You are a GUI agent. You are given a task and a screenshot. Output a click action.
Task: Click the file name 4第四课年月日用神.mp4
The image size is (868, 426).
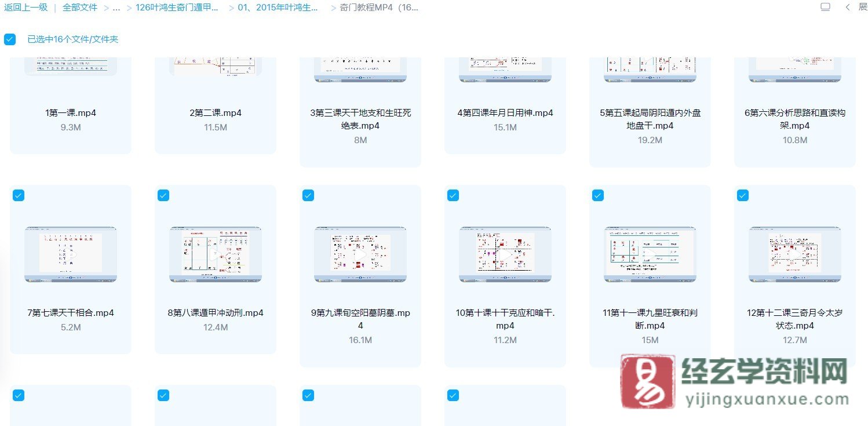tap(505, 113)
